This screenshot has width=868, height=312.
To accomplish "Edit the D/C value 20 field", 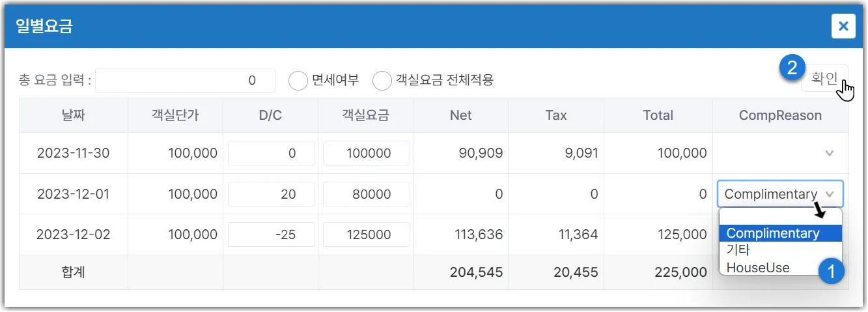I will coord(271,194).
